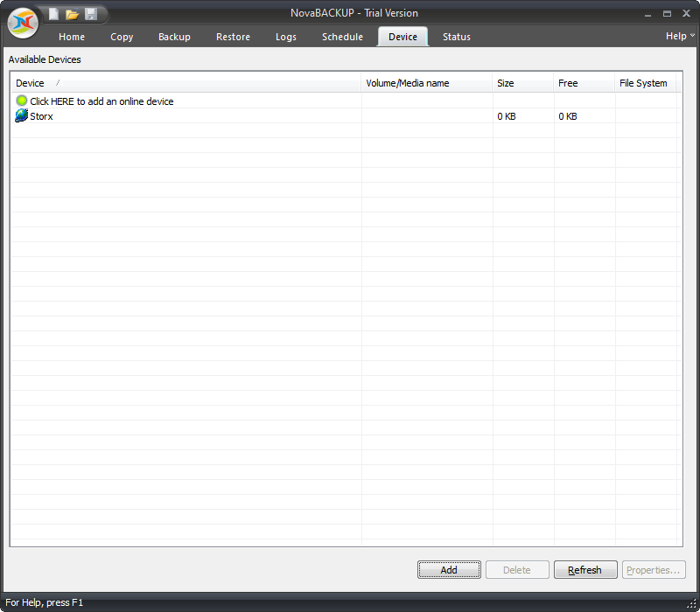Image resolution: width=700 pixels, height=612 pixels.
Task: Sort by Volume/Media name column header
Action: point(426,83)
